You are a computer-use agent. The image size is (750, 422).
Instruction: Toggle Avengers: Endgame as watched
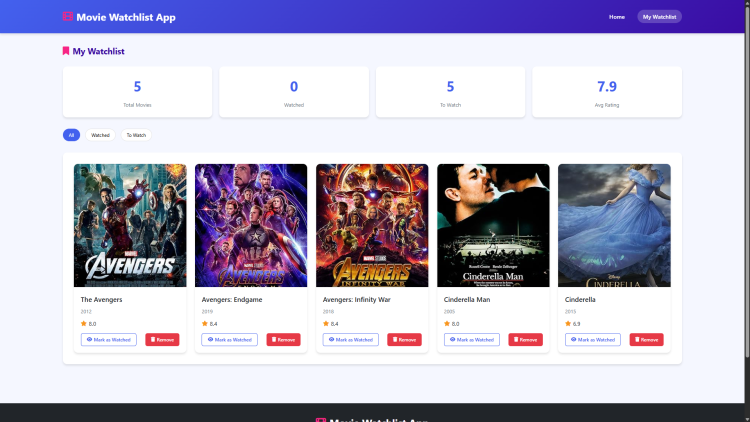[230, 340]
